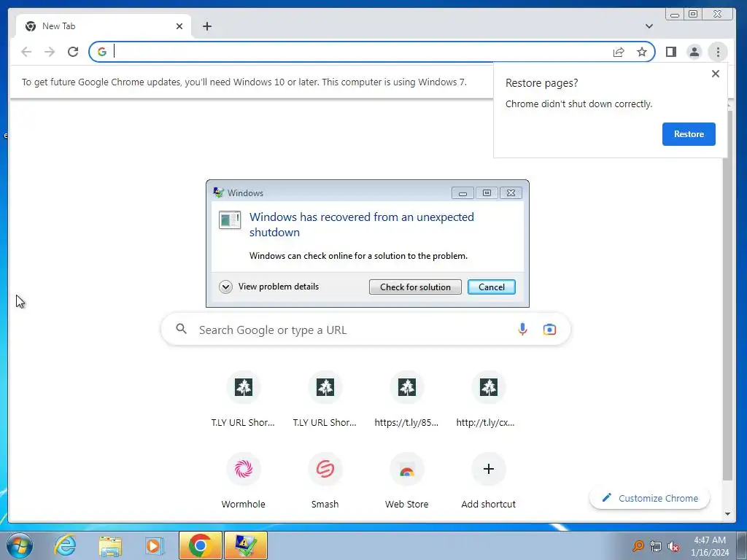Screen dimensions: 747x560
Task: Click the Restore button
Action: coord(689,134)
